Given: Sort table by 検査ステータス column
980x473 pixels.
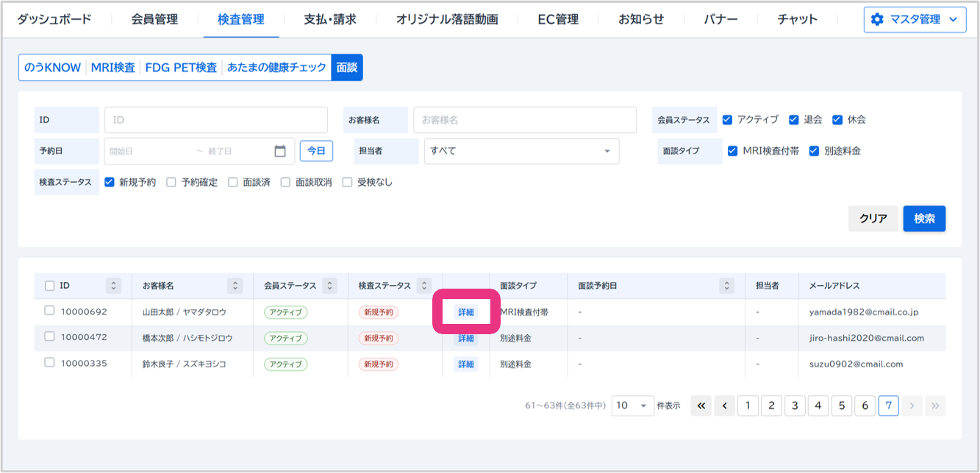Looking at the screenshot, I should point(424,286).
